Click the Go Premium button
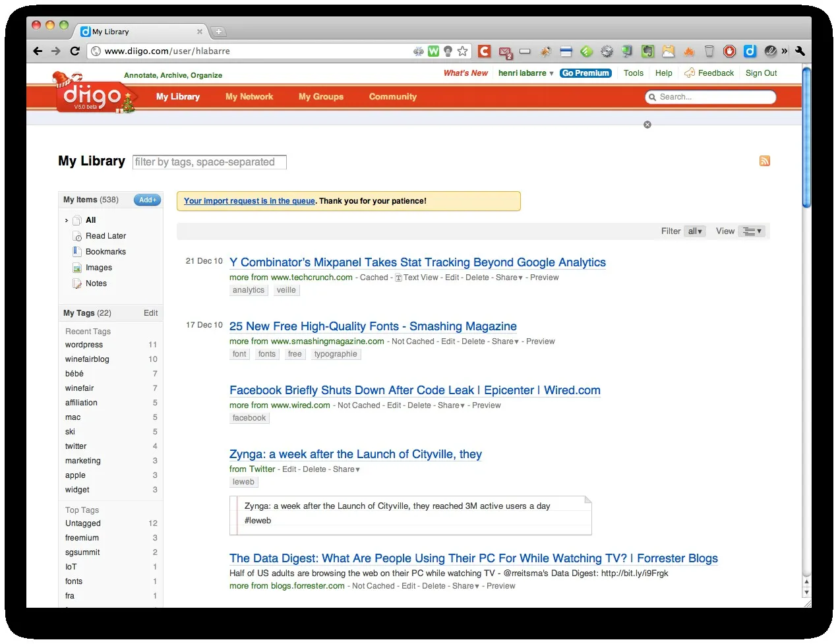This screenshot has width=838, height=644. [x=585, y=73]
